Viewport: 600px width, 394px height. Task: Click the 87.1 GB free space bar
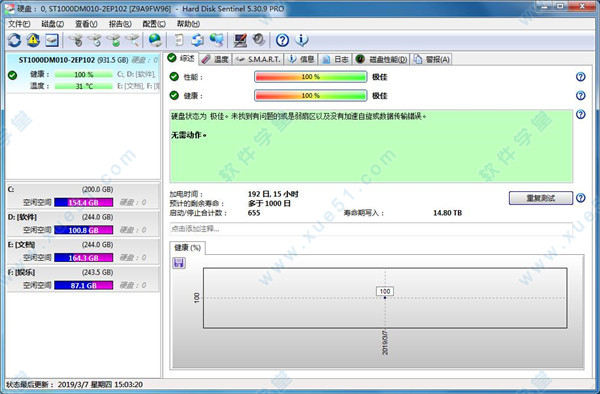click(83, 285)
